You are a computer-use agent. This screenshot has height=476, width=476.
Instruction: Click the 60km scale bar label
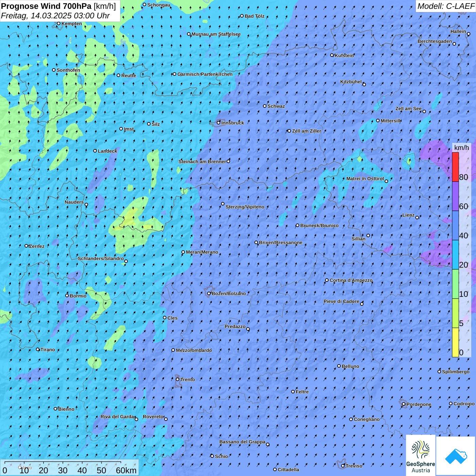[126, 470]
